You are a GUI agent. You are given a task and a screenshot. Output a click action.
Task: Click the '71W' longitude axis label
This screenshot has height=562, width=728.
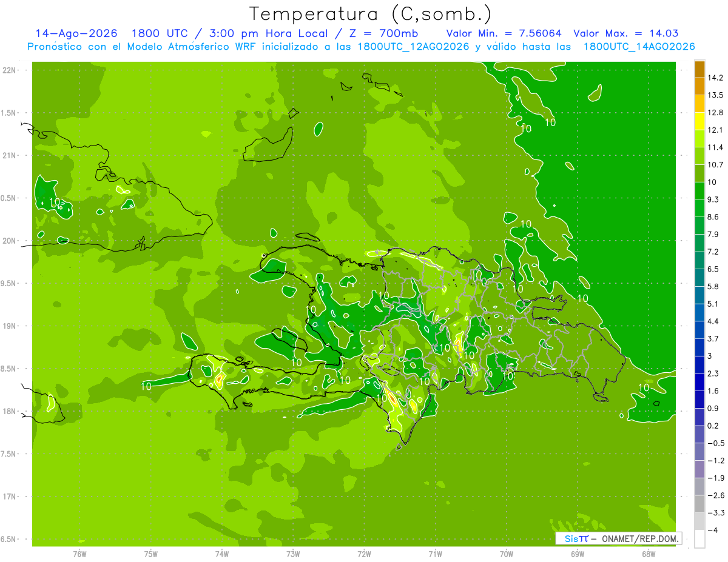click(x=435, y=554)
